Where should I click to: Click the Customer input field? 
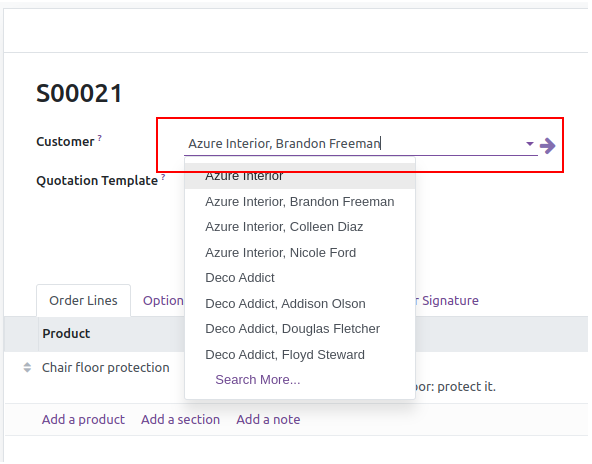tap(354, 144)
